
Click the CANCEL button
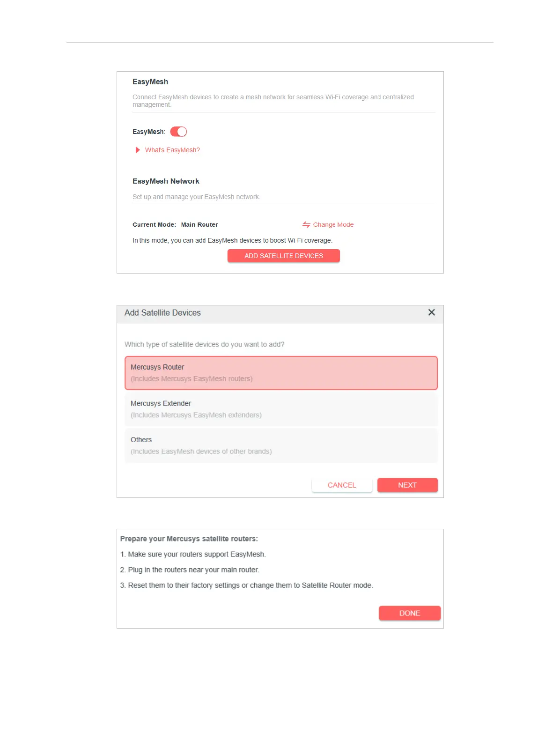click(342, 485)
